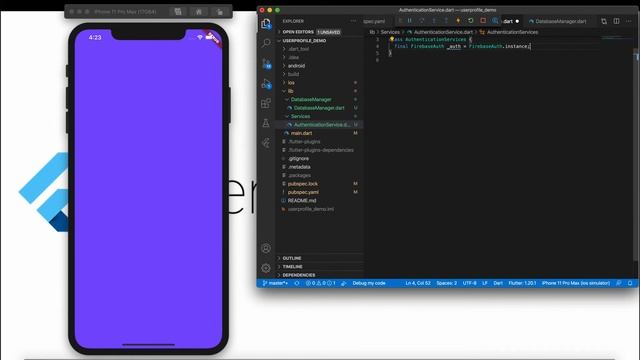This screenshot has height=360, width=640.
Task: Take a screenshot from the Simulator toolbar
Action: (x=178, y=12)
